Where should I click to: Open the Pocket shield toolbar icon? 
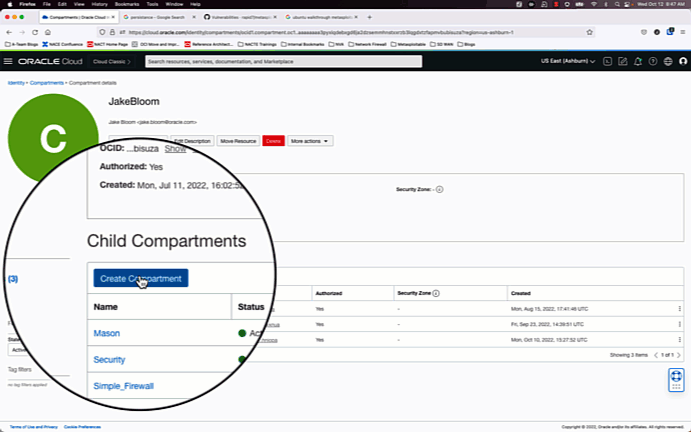pos(644,32)
